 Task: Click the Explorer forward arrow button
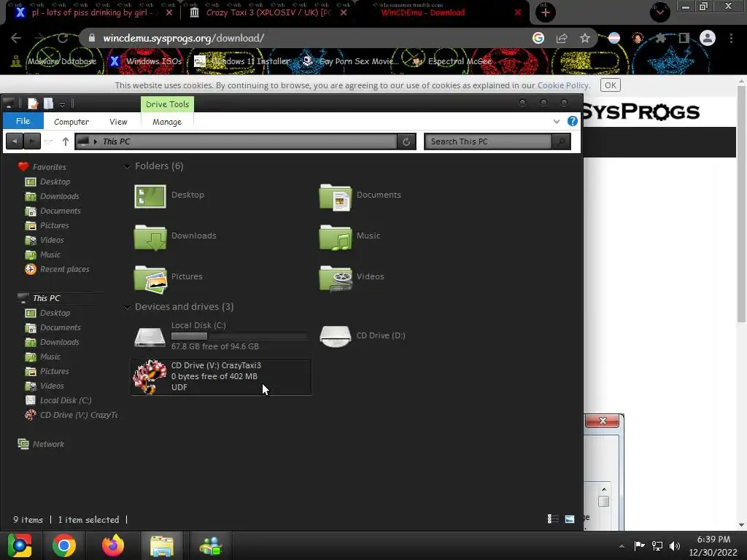32,141
